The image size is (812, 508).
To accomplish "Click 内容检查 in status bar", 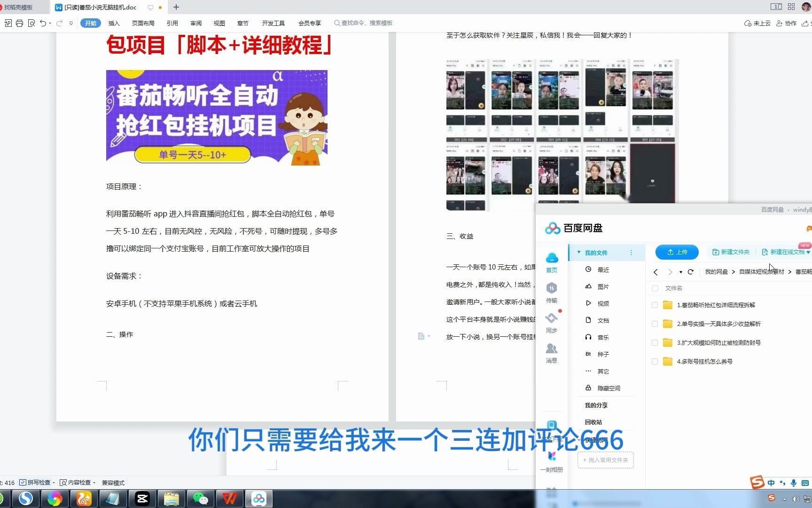I will [75, 483].
